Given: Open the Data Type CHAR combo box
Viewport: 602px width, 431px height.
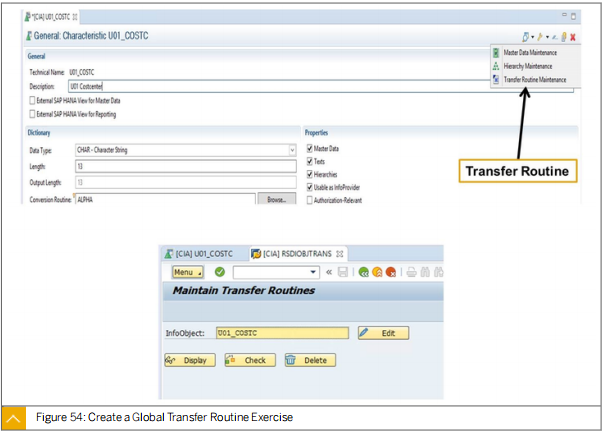Looking at the screenshot, I should point(186,150).
